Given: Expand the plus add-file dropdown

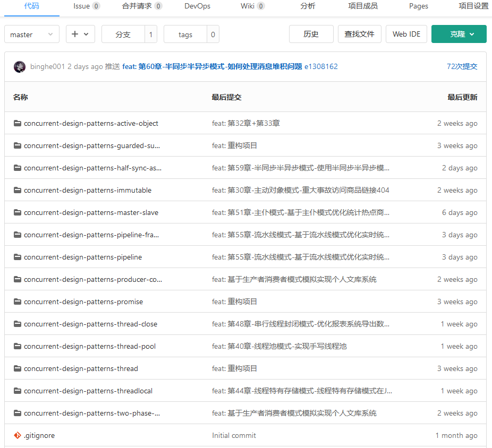Looking at the screenshot, I should [x=80, y=35].
